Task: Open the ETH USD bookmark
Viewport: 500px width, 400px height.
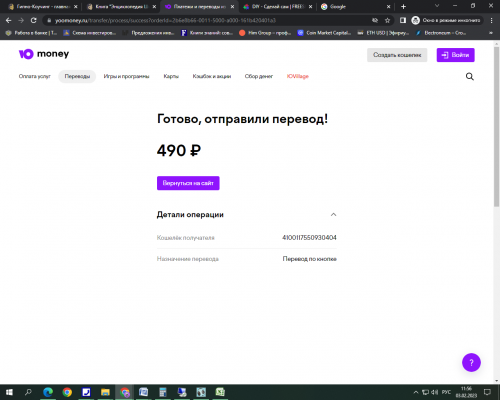Action: 383,33
